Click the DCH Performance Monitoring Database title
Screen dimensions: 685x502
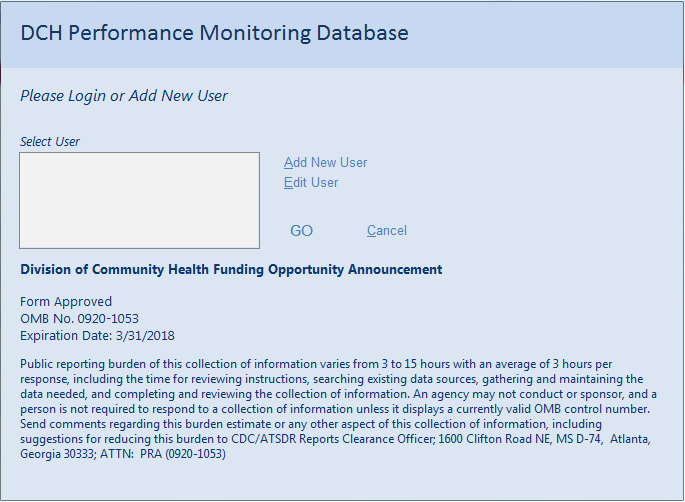click(214, 33)
